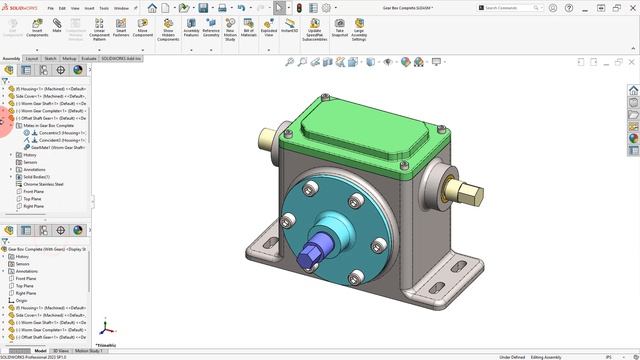Expand Housing<1> in the upper tree
640x360 pixels.
(4, 89)
